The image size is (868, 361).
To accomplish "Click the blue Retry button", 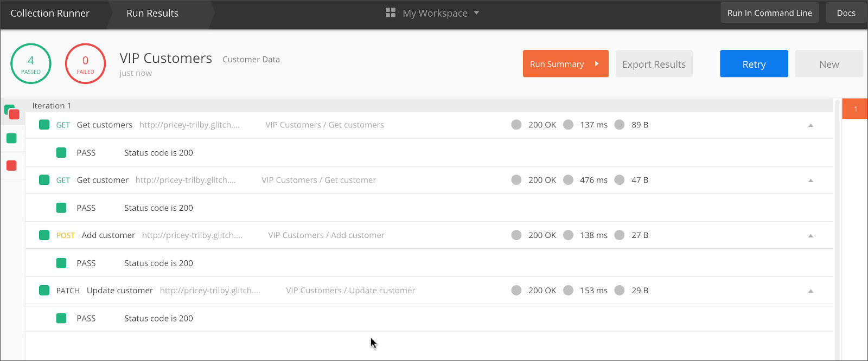I will click(754, 63).
